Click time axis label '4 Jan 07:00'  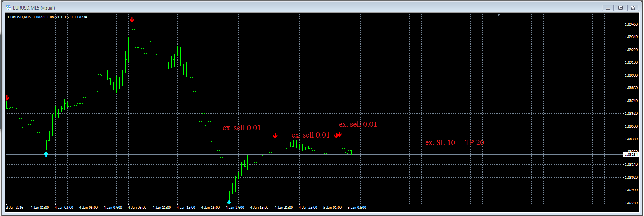pyautogui.click(x=113, y=208)
